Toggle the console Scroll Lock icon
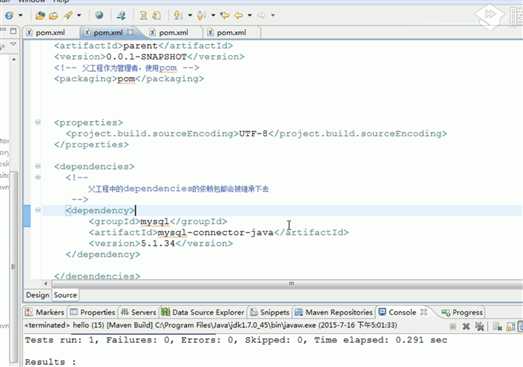The image size is (523, 367). 510,327
